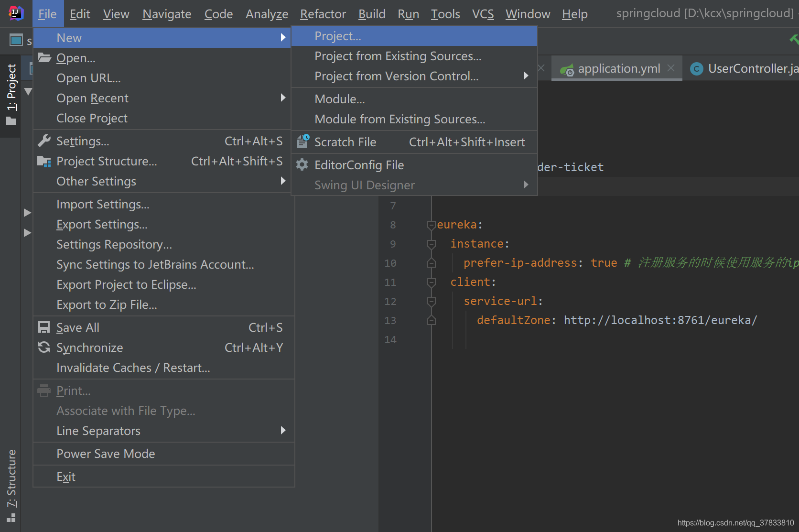Collapse the instance fold marker on line 9
The image size is (799, 532).
tap(432, 244)
